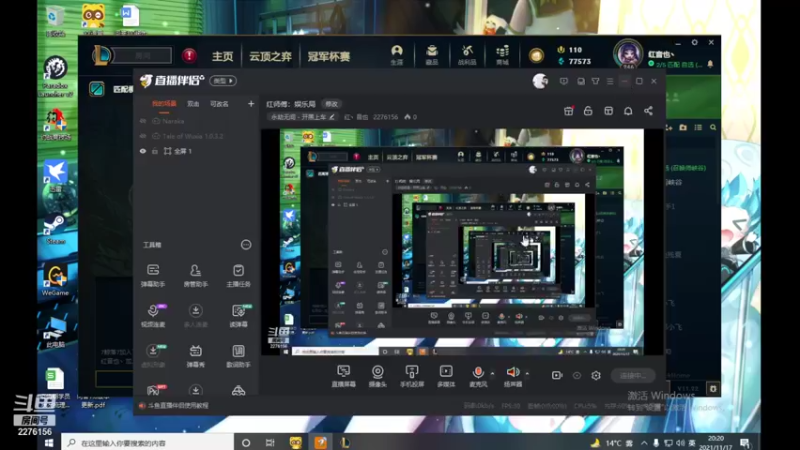
Task: Click the red alert button in League client
Action: tap(189, 55)
